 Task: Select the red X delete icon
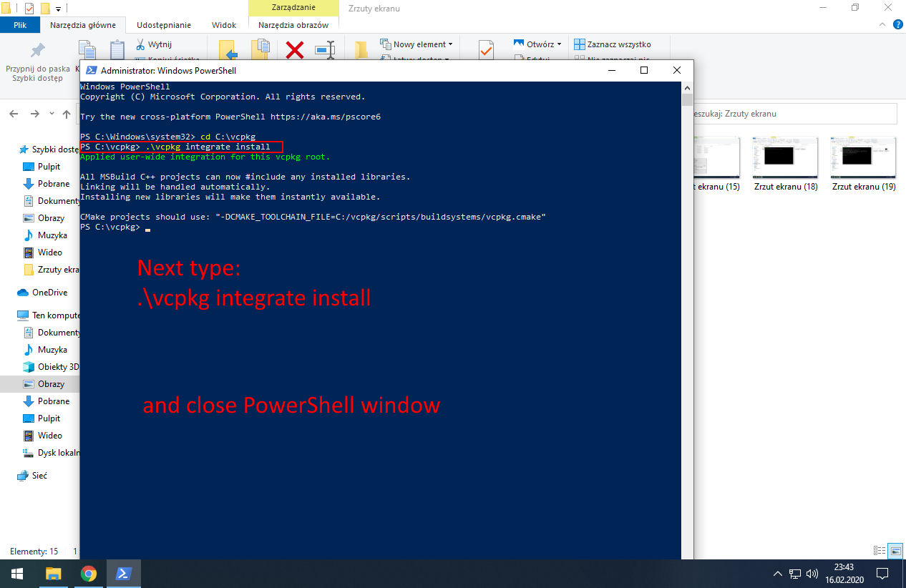[x=294, y=48]
